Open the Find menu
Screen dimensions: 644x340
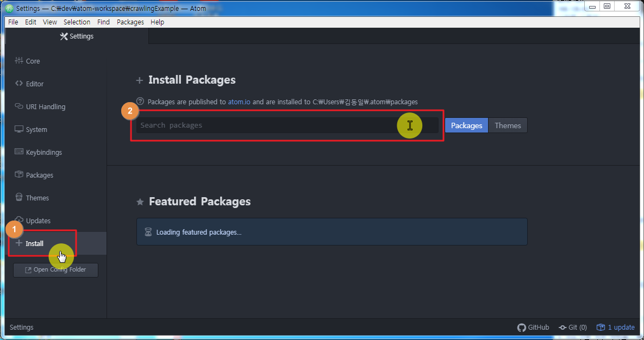point(103,22)
